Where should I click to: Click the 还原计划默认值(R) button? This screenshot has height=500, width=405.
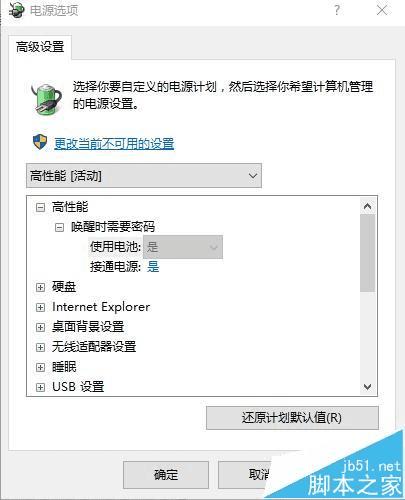[x=292, y=418]
